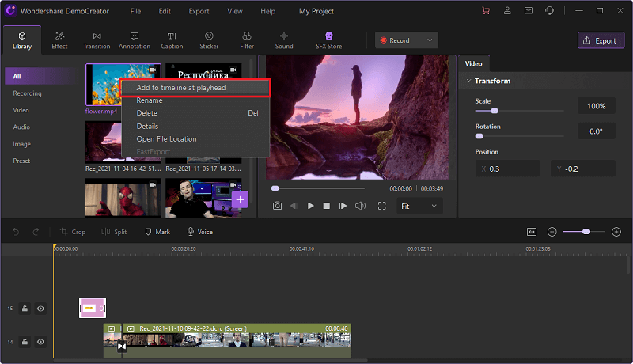633x364 pixels.
Task: Open the Transition panel
Action: (x=97, y=40)
